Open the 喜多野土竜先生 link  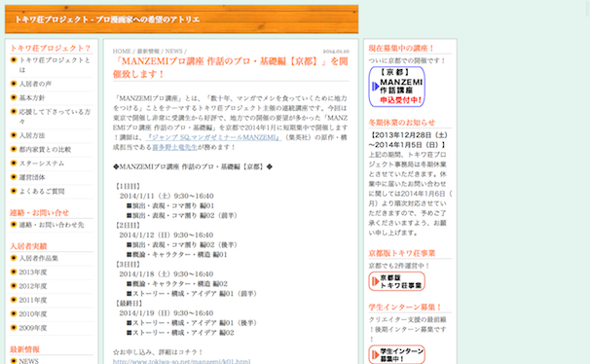tap(174, 147)
